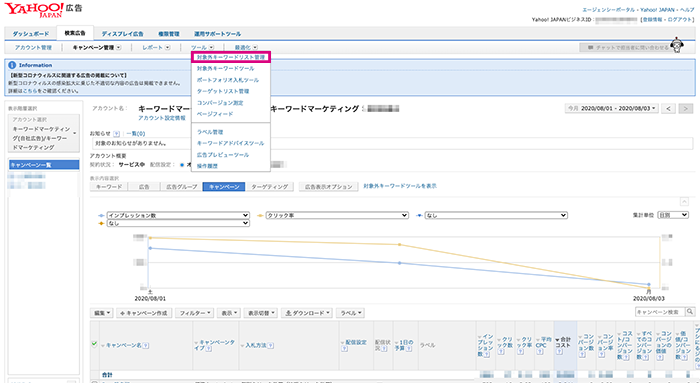Open the 編集 dropdown button

pos(102,313)
